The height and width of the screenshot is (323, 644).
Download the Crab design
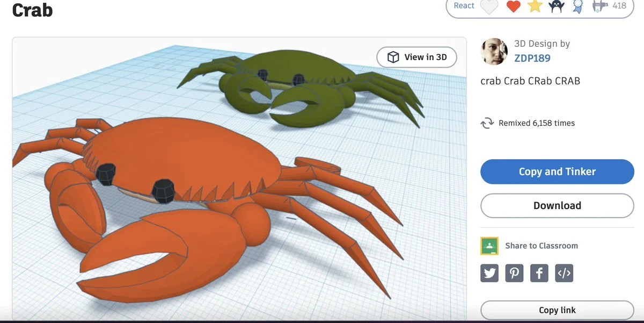[557, 206]
